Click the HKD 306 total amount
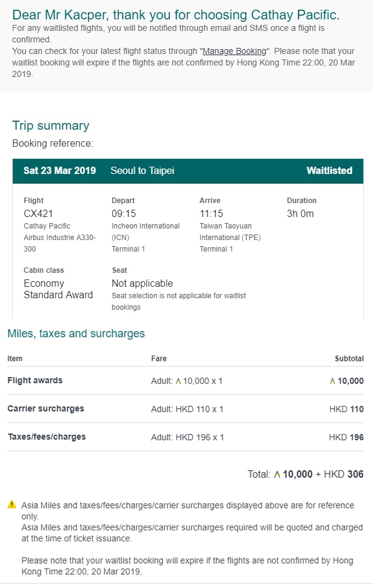Viewport: 373px width, 588px height. click(x=344, y=474)
